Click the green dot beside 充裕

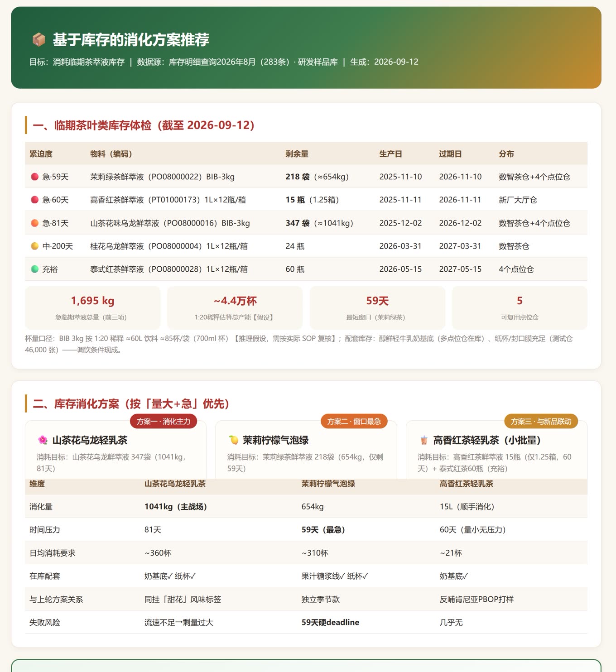(x=34, y=269)
